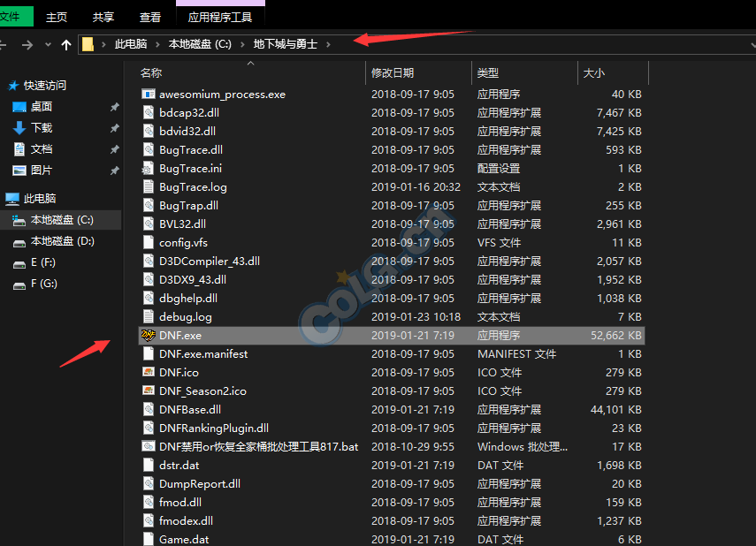Open 图片 in the sidebar
The width and height of the screenshot is (756, 546).
(42, 171)
